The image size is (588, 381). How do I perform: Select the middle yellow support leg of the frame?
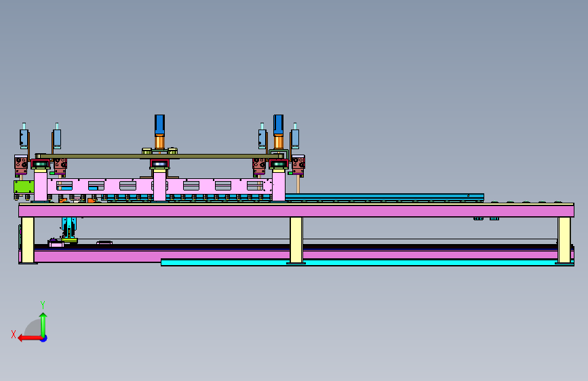tap(296, 240)
